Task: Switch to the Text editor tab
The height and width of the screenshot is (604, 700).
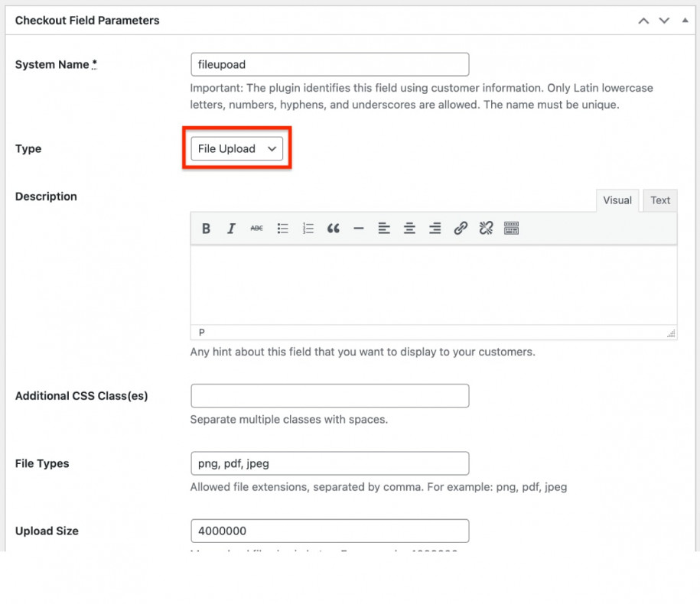Action: pos(659,200)
